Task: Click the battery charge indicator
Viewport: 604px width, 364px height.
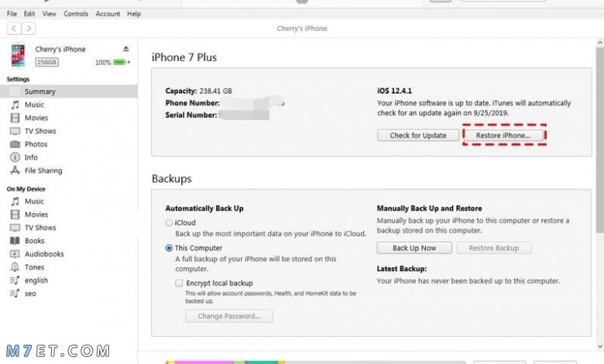Action: click(120, 62)
